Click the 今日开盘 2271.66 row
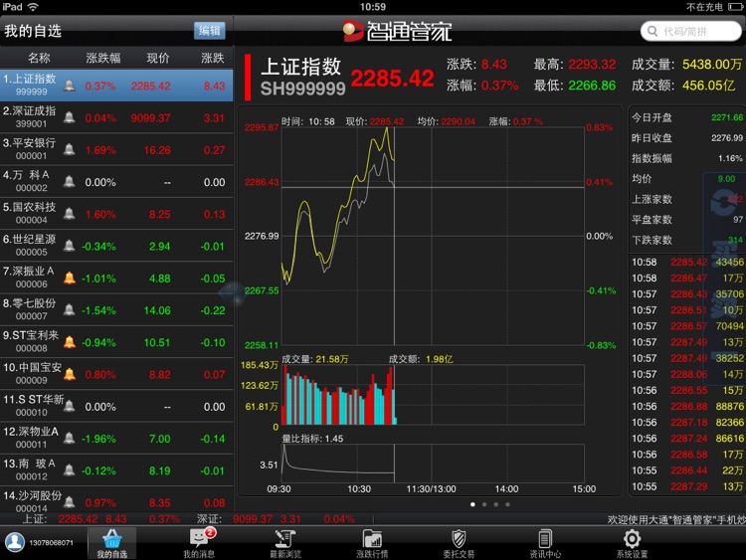Image resolution: width=746 pixels, height=560 pixels. click(687, 117)
